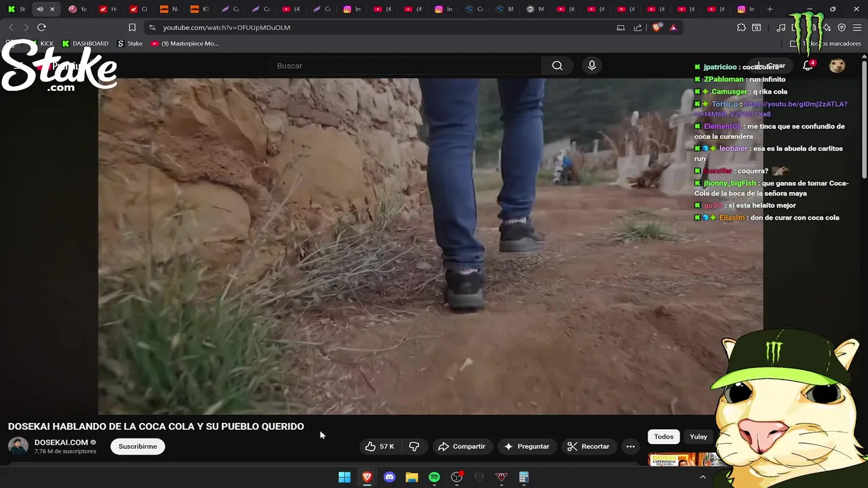Image resolution: width=868 pixels, height=488 pixels.
Task: Like the video (57 K thumbs up)
Action: click(x=379, y=446)
